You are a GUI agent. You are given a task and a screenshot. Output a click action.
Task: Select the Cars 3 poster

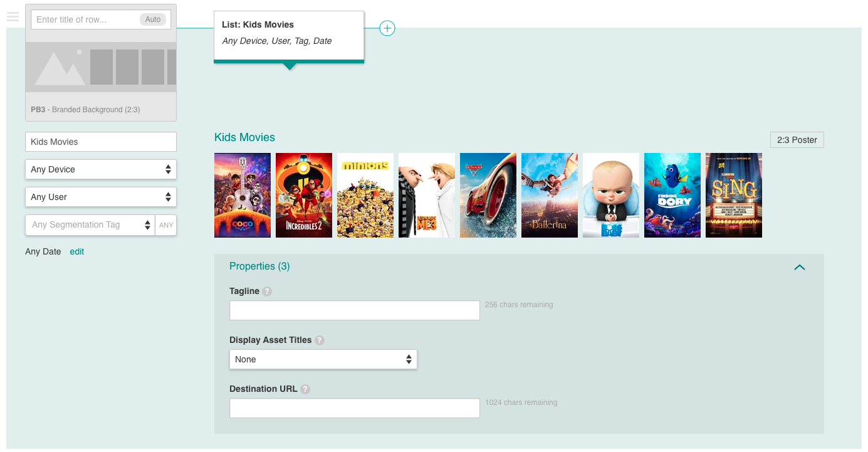click(x=488, y=196)
